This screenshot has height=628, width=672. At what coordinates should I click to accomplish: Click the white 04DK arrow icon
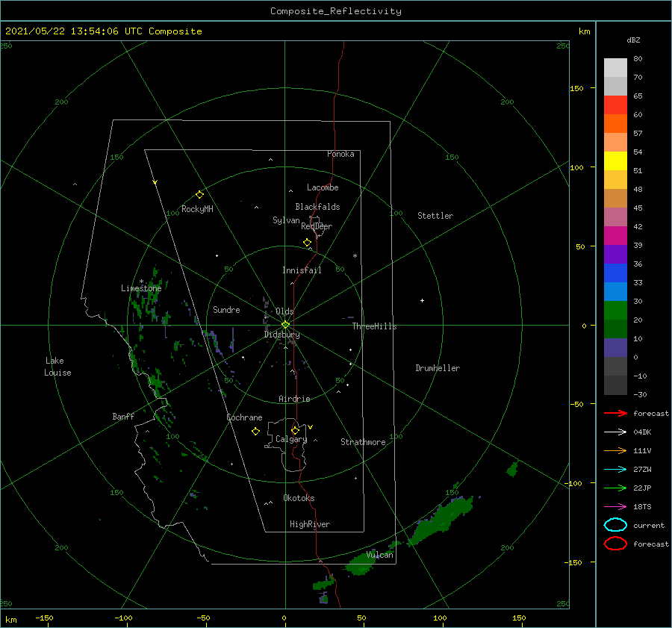pos(615,432)
